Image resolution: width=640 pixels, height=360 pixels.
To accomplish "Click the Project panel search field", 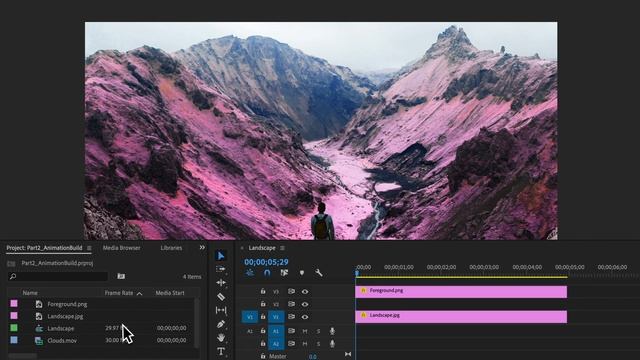I will pos(58,276).
